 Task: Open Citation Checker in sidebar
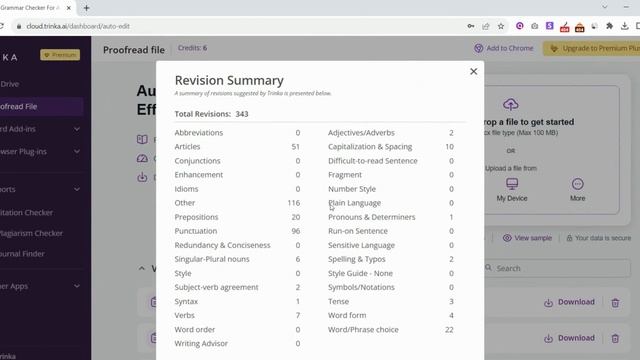pos(27,213)
